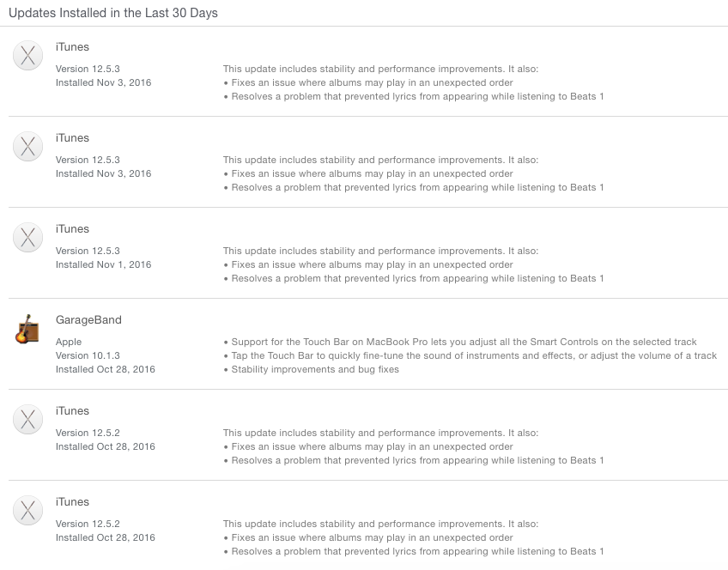This screenshot has height=570, width=728.
Task: Open the iTunes title of the topmost update
Action: [72, 47]
